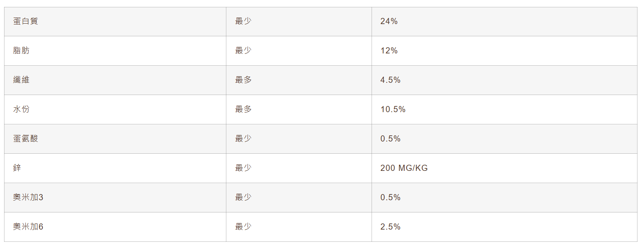Click the 蛋白質 cell in the table

(x=25, y=21)
